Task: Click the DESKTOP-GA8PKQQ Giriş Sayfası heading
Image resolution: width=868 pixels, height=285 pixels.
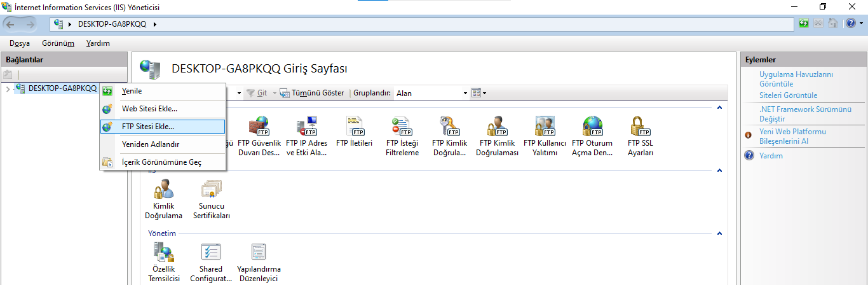Action: [x=260, y=68]
